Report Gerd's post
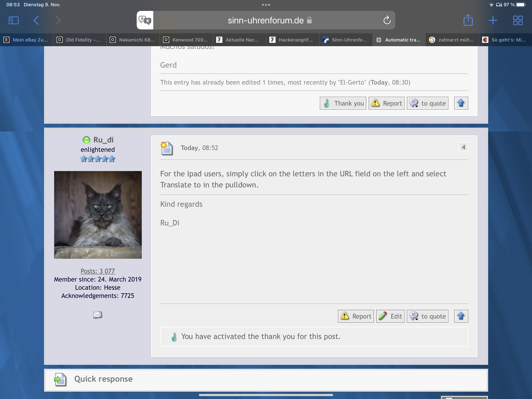The image size is (532, 399). point(387,103)
